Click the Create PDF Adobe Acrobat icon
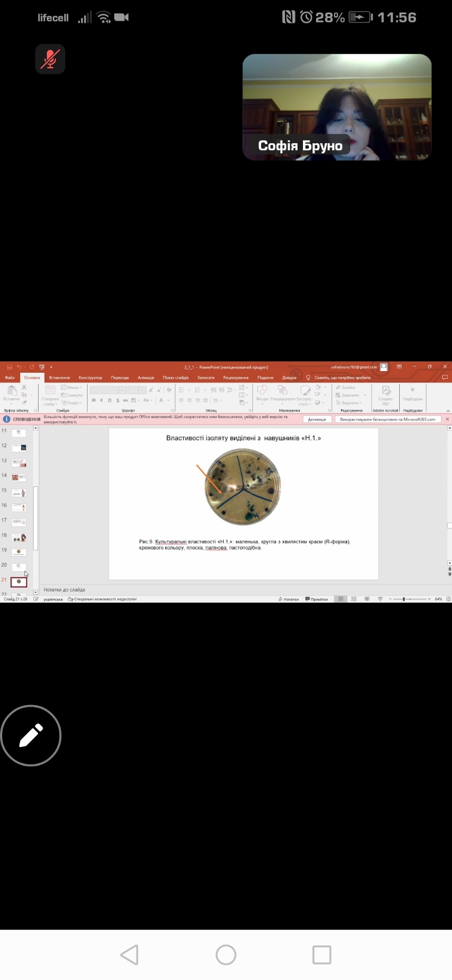The height and width of the screenshot is (980, 452). pyautogui.click(x=386, y=394)
